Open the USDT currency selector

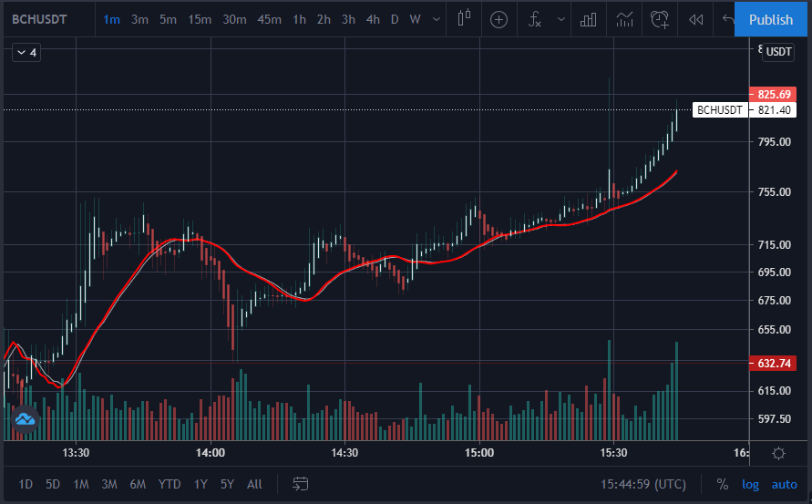[x=778, y=52]
